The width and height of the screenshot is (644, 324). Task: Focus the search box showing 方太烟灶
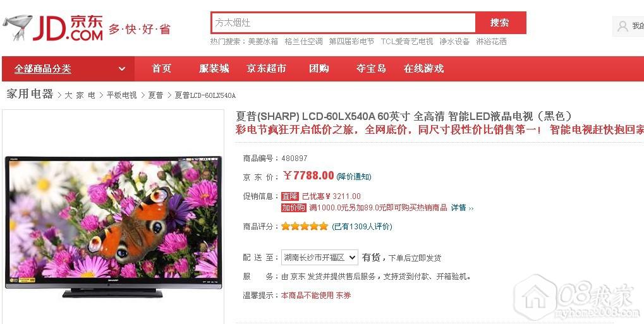(343, 23)
